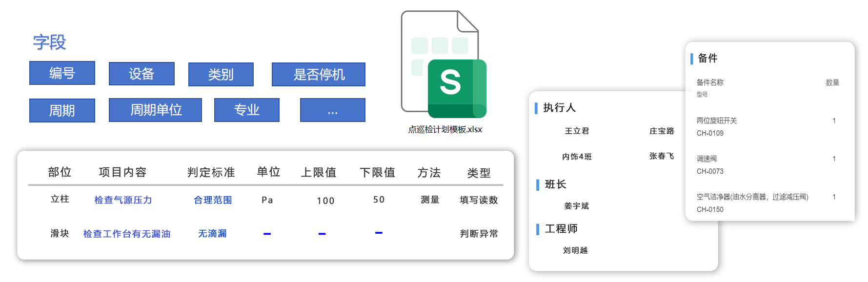
Task: Click the 周期单位 field button
Action: 155,110
